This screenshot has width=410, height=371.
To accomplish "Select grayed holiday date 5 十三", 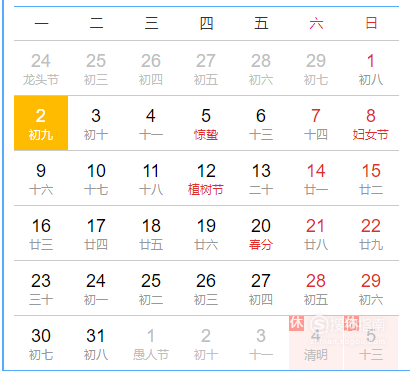I will tap(371, 343).
